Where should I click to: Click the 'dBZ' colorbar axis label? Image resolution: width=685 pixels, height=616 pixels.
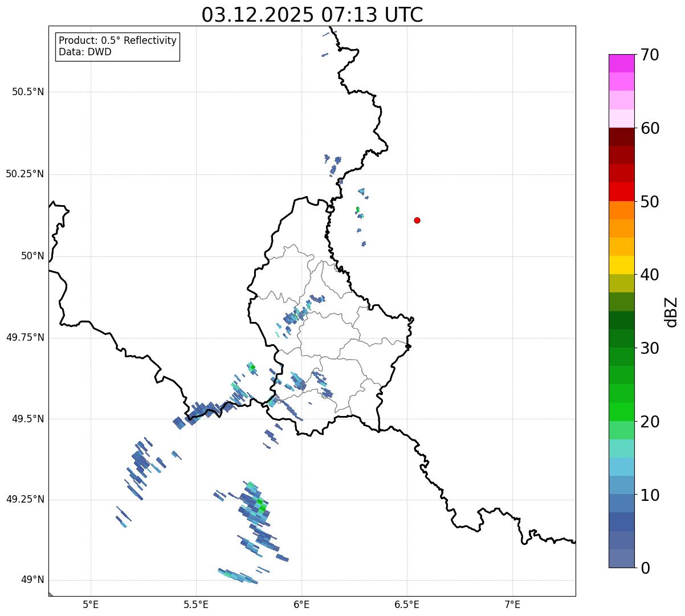[x=671, y=312]
